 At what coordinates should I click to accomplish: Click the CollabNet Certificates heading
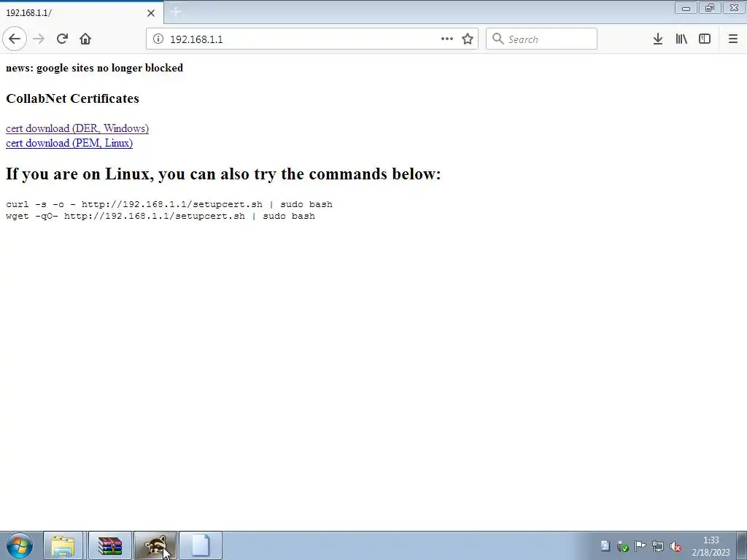coord(72,98)
